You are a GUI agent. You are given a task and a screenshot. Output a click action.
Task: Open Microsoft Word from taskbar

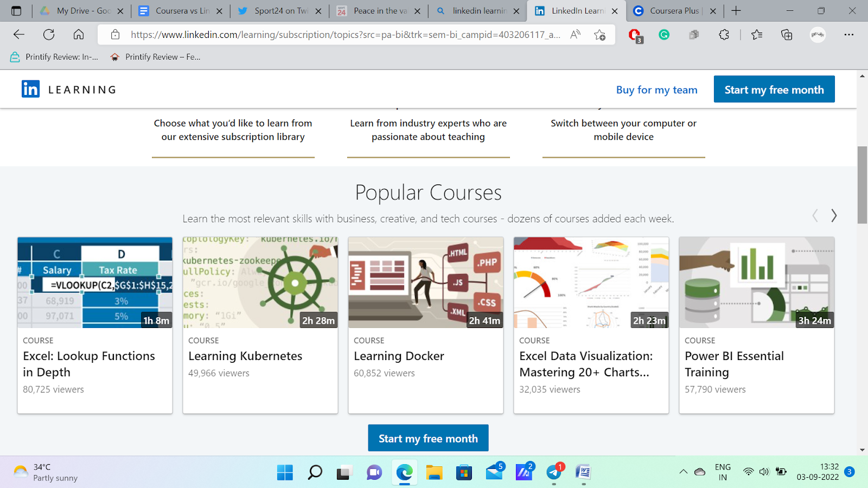(583, 472)
